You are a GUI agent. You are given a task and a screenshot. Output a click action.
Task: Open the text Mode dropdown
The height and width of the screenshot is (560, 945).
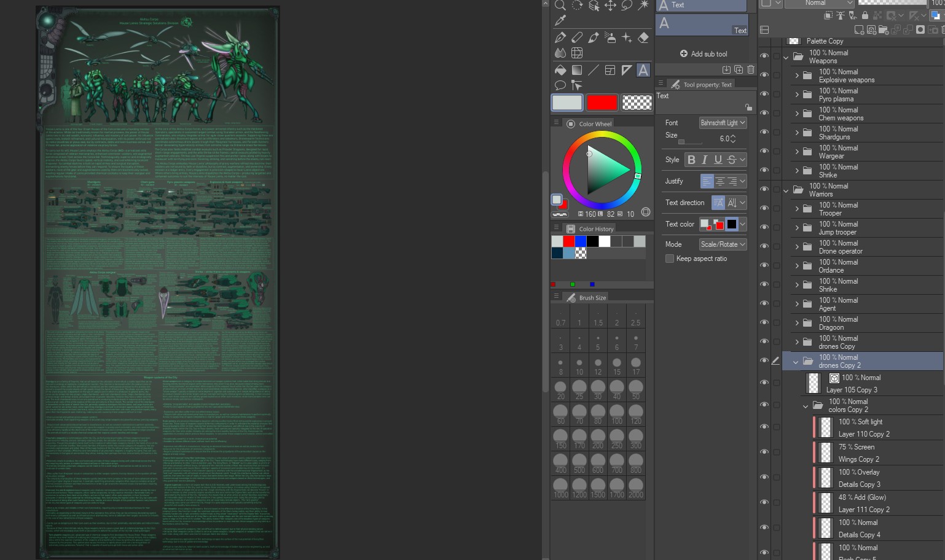[723, 244]
